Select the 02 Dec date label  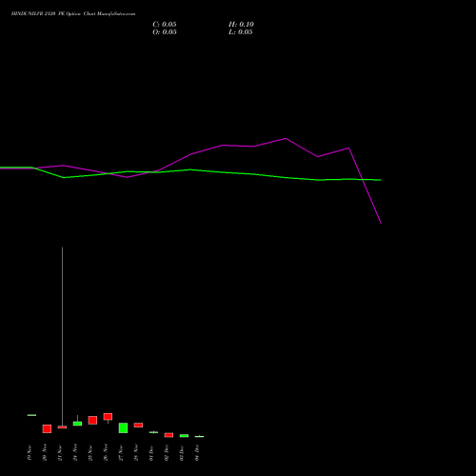pos(167,453)
